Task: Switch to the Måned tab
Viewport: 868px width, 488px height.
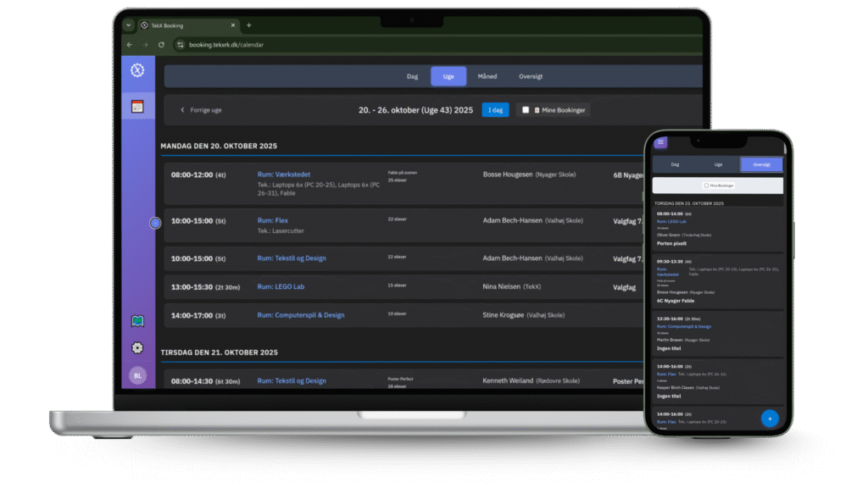Action: click(x=487, y=75)
